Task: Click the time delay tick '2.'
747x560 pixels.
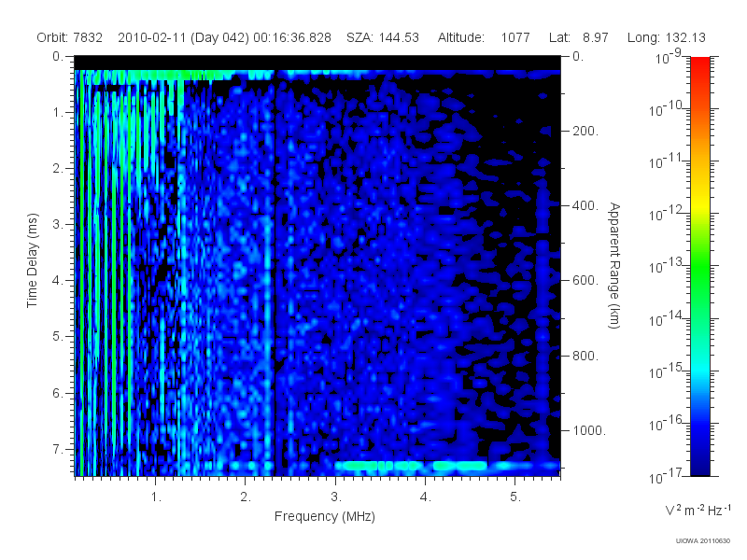Action: pos(58,169)
